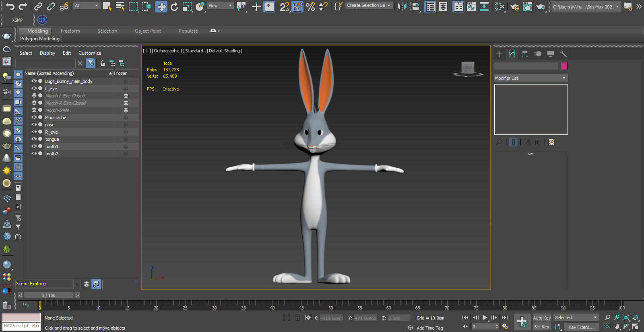
Task: Toggle visibility of L_eye
Action: tap(34, 89)
